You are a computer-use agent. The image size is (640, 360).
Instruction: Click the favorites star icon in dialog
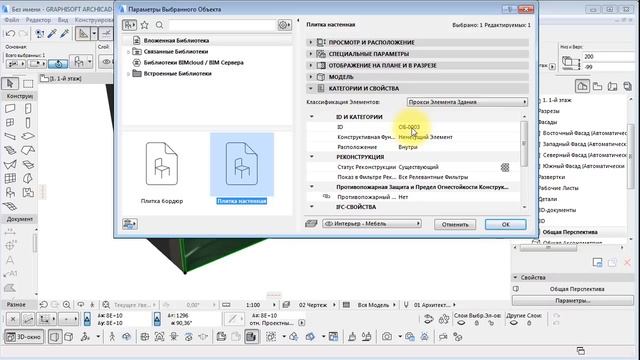pyautogui.click(x=144, y=25)
